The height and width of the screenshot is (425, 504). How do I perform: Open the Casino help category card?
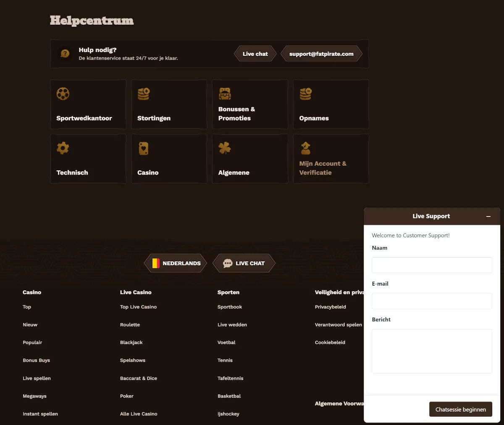(169, 159)
